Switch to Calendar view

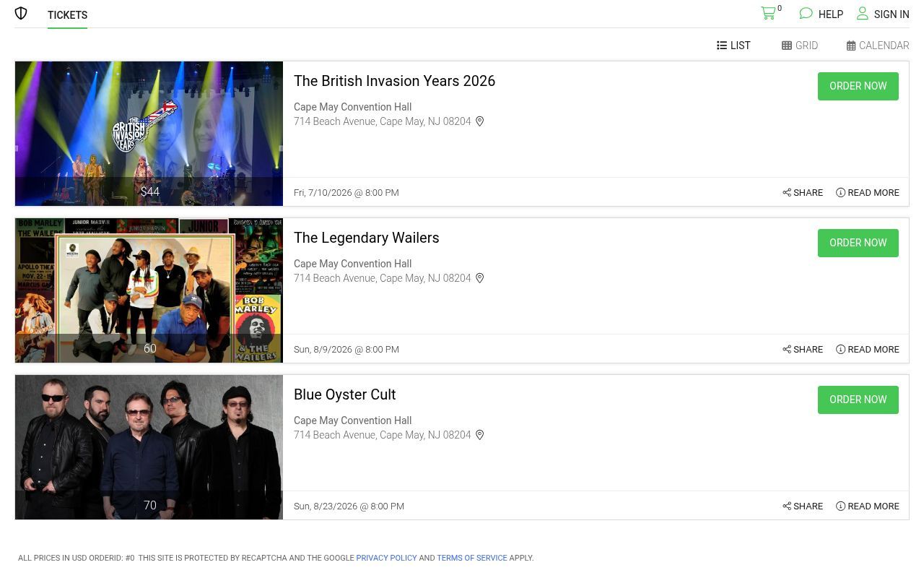click(x=878, y=46)
